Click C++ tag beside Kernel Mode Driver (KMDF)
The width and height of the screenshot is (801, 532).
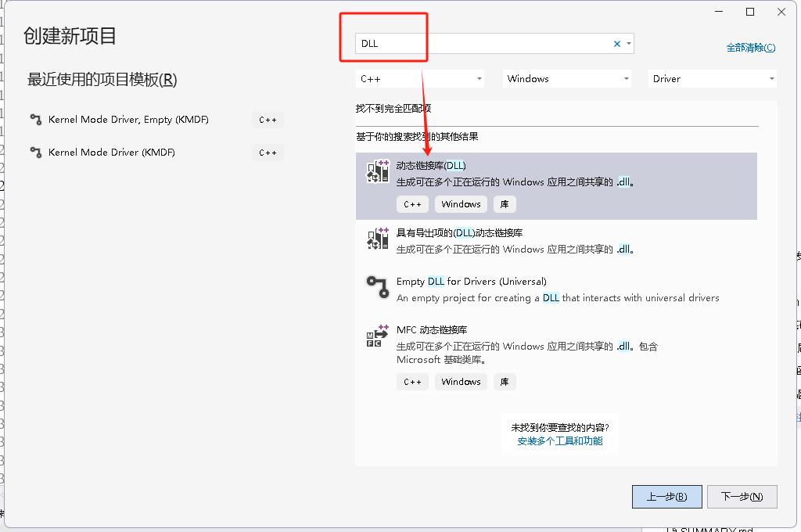point(268,153)
